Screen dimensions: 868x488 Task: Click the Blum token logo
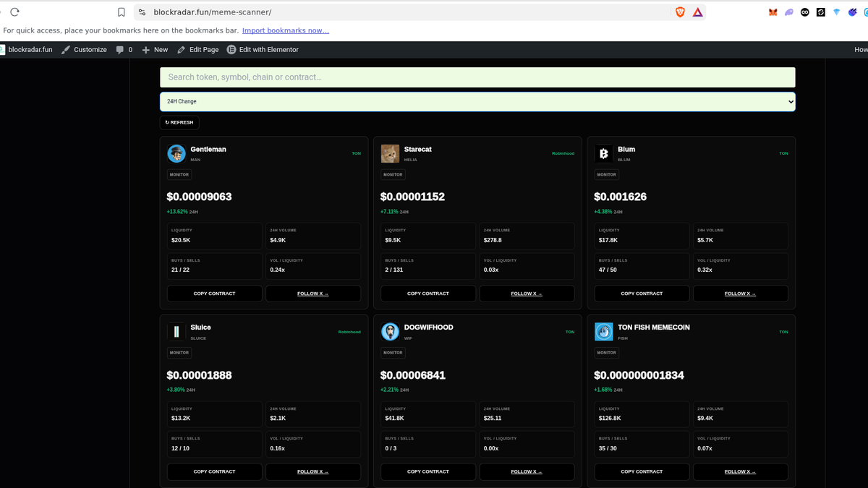(604, 153)
